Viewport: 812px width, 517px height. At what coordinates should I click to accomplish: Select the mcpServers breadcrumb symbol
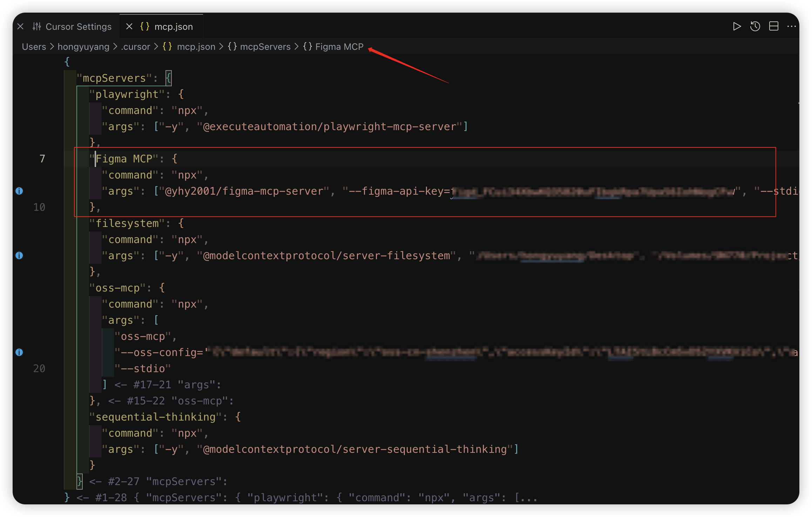pyautogui.click(x=259, y=47)
